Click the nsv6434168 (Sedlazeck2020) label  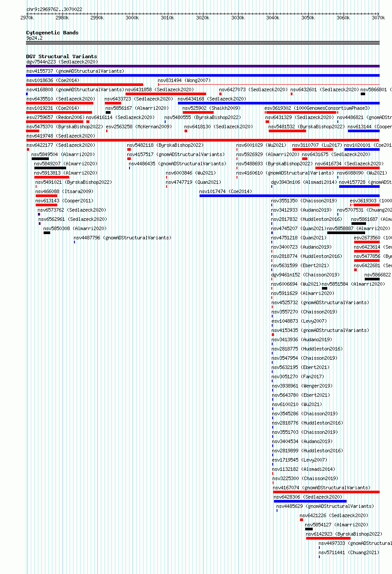(x=212, y=99)
